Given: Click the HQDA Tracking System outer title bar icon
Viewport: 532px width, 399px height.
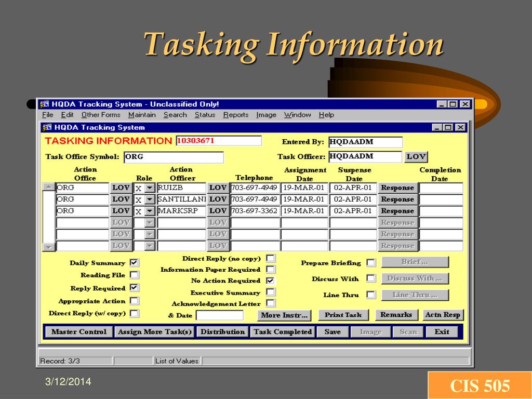Looking at the screenshot, I should pos(44,104).
